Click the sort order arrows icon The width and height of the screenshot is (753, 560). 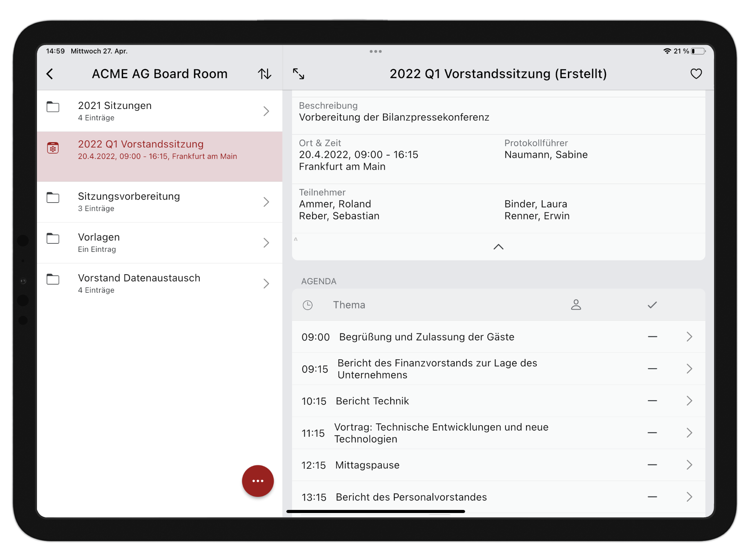tap(265, 74)
